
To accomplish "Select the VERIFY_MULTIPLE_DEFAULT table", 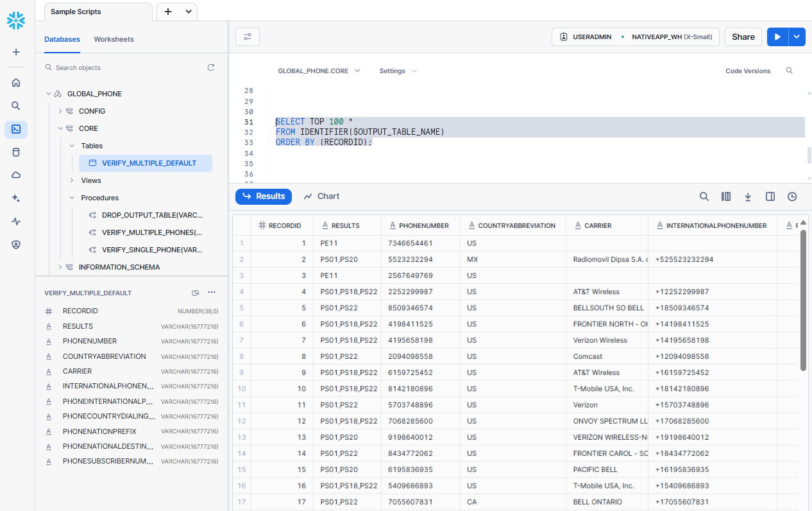I will 146,163.
